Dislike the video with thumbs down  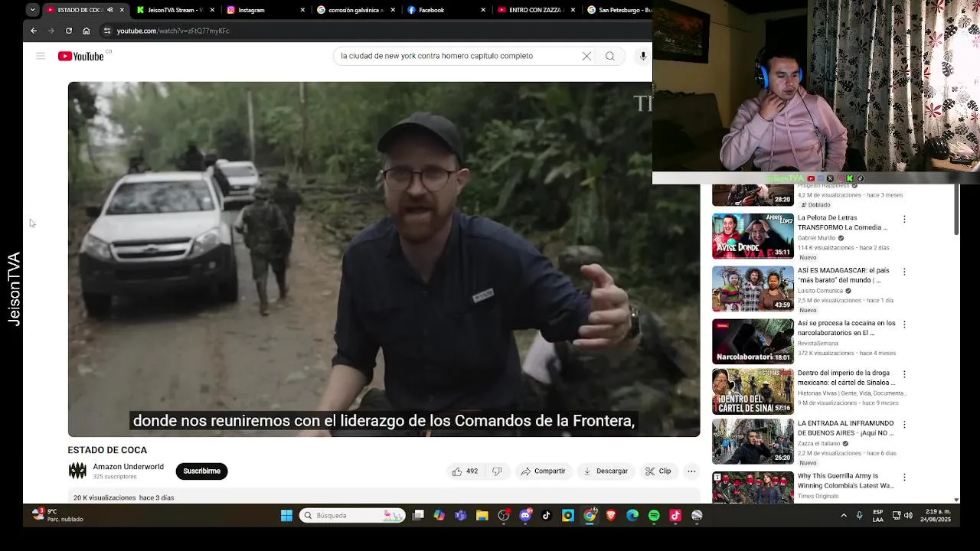[497, 471]
